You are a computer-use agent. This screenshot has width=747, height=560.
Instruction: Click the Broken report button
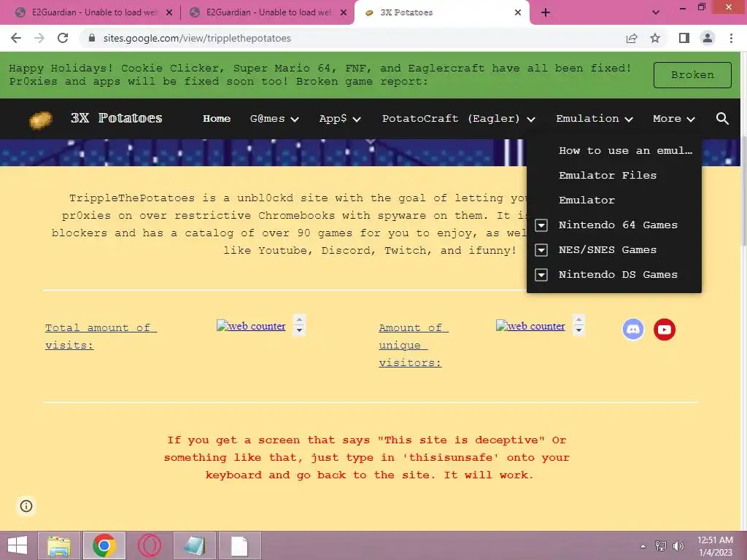coord(692,75)
